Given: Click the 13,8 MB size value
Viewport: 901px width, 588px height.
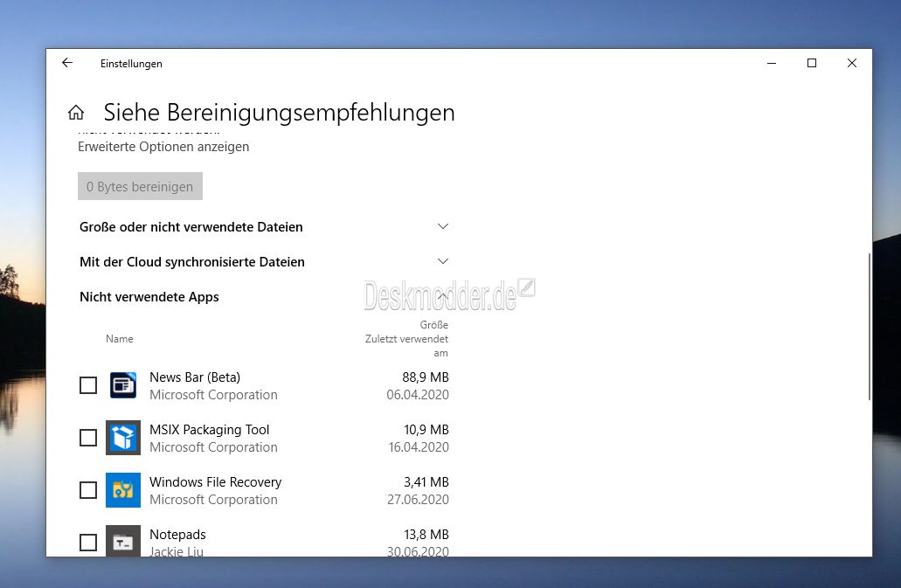Looking at the screenshot, I should point(426,534).
